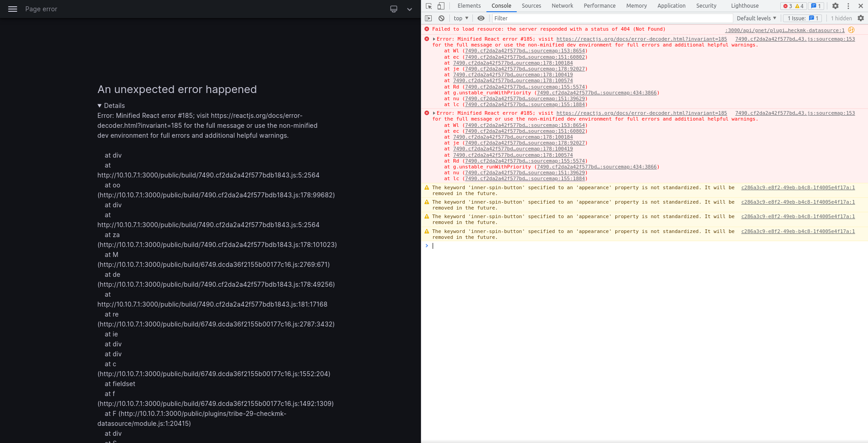The width and height of the screenshot is (868, 443).
Task: Click the gear next to '1 hidden' messages
Action: click(861, 18)
